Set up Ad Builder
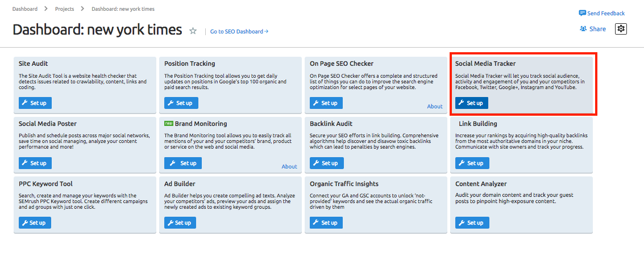The image size is (644, 257). [x=181, y=222]
